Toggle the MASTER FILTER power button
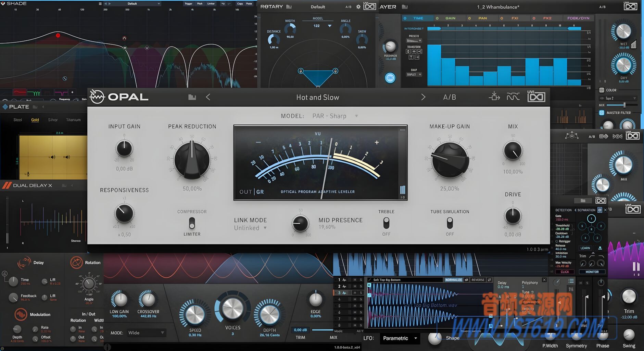This screenshot has width=644, height=351. 602,112
